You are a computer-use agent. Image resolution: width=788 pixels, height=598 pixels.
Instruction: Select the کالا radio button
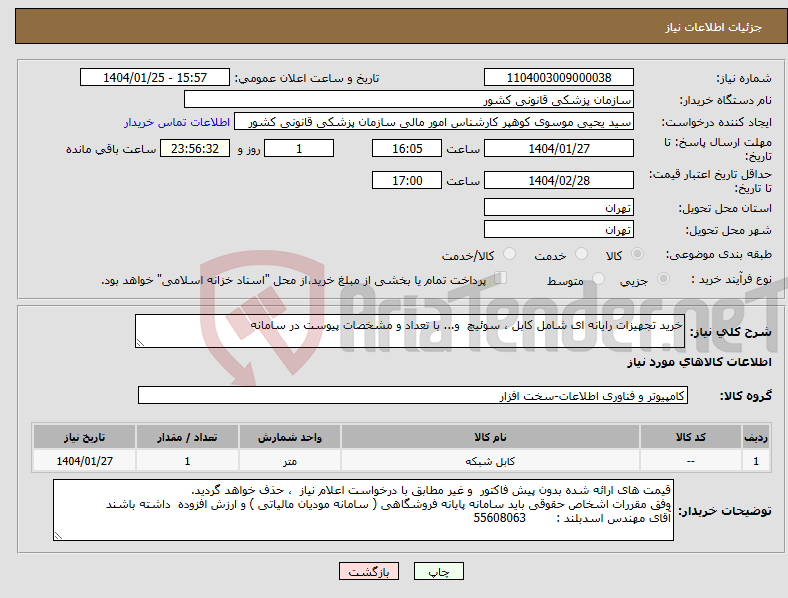pyautogui.click(x=637, y=254)
